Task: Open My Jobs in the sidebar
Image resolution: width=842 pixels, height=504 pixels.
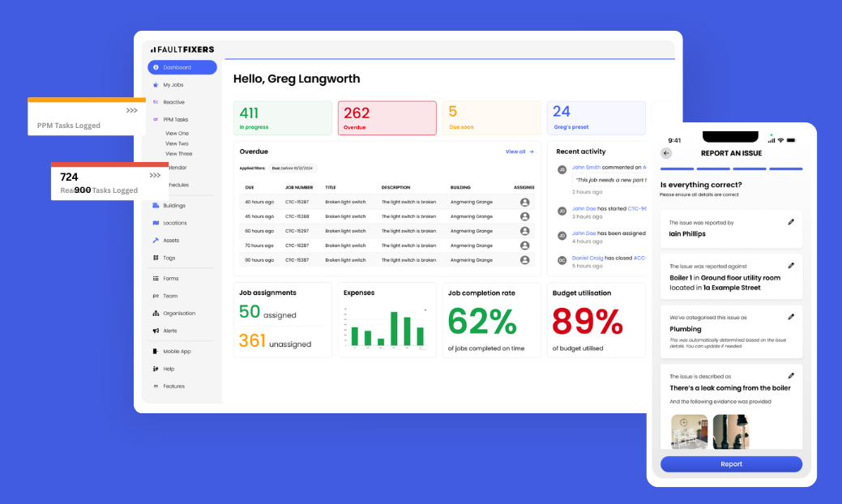Action: coord(173,85)
